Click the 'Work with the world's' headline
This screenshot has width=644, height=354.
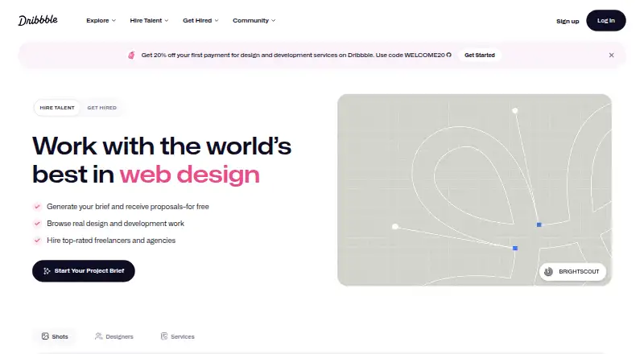click(x=162, y=146)
